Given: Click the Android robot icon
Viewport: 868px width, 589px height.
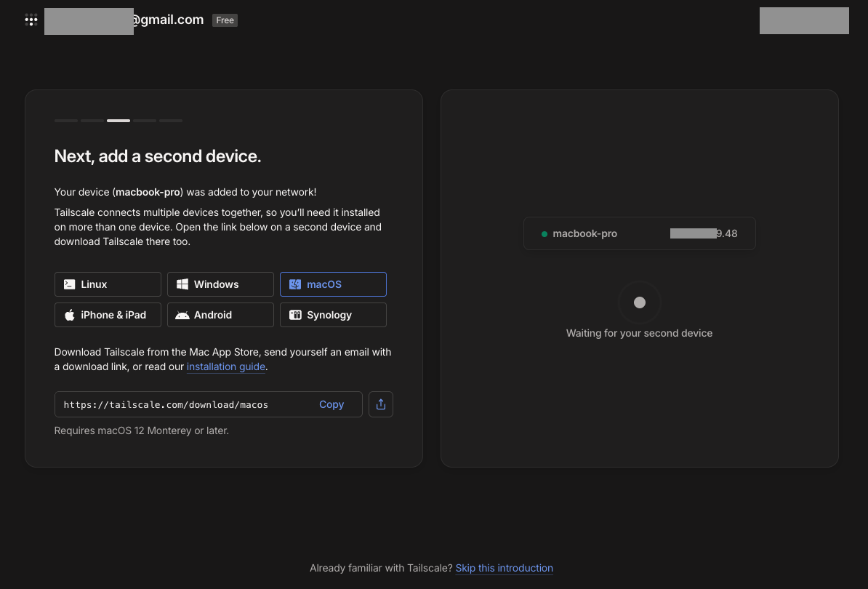Looking at the screenshot, I should (182, 315).
